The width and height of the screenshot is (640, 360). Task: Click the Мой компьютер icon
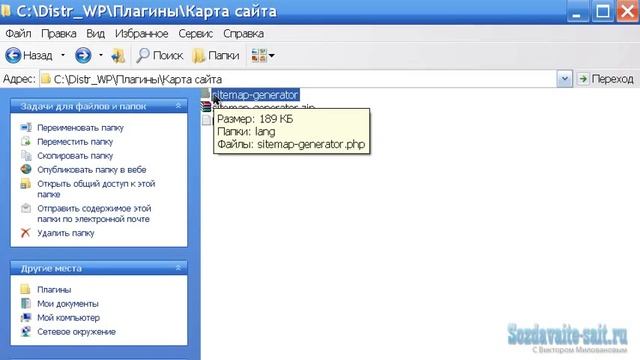(x=26, y=317)
